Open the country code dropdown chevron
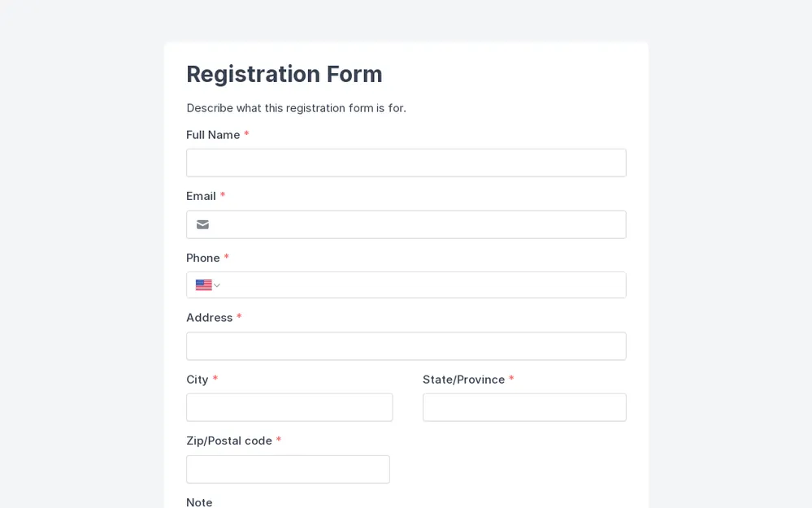The width and height of the screenshot is (812, 508). tap(216, 284)
